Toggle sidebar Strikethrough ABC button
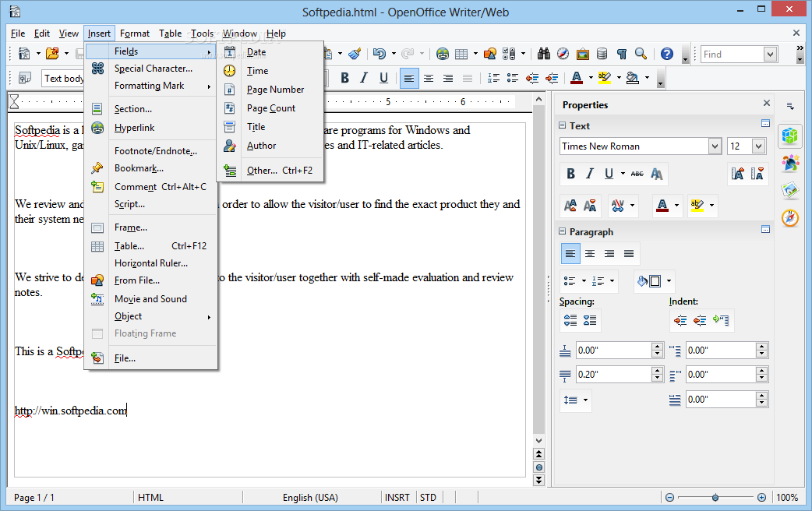The height and width of the screenshot is (511, 812). coord(637,174)
